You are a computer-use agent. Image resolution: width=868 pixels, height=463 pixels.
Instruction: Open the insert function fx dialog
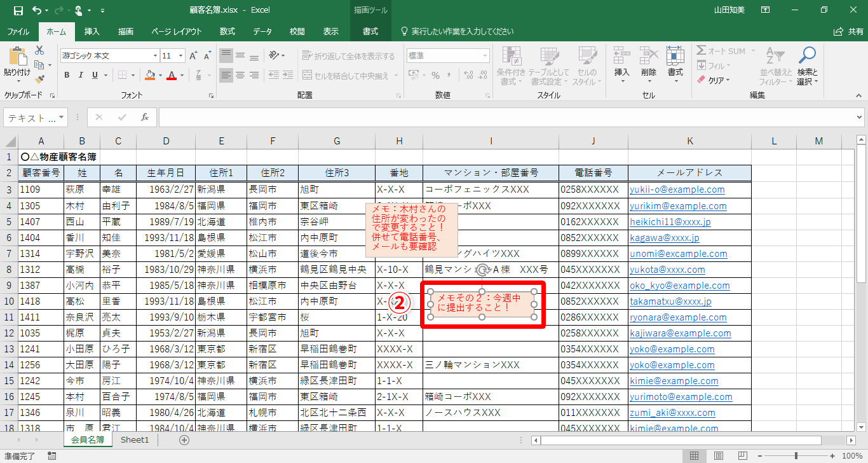click(145, 118)
